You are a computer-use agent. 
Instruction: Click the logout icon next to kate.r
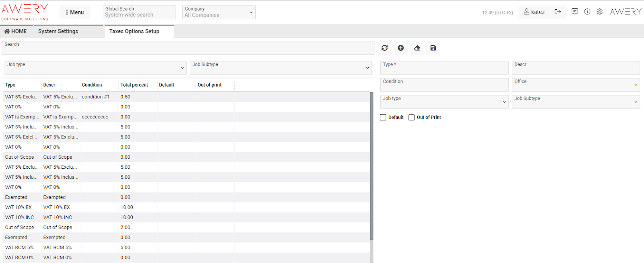(557, 12)
